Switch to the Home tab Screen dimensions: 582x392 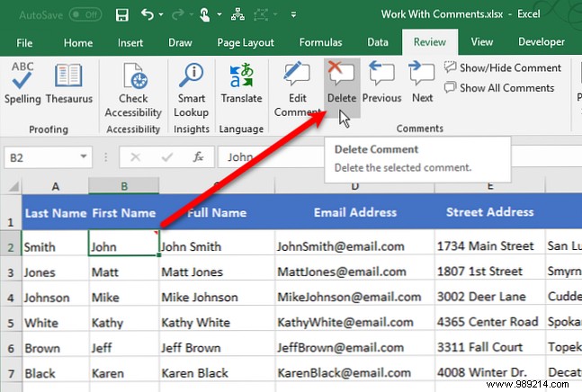[78, 42]
